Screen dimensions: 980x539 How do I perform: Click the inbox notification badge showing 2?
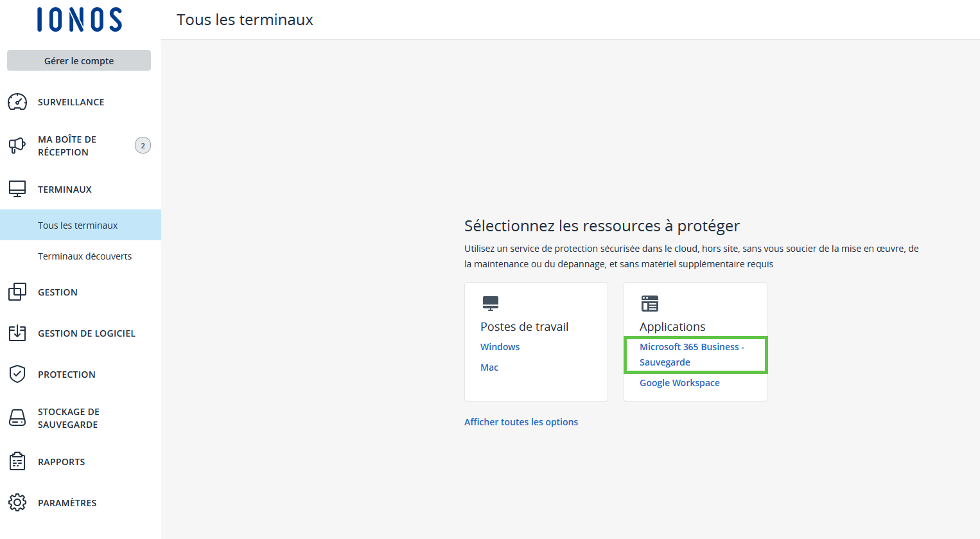click(x=143, y=146)
